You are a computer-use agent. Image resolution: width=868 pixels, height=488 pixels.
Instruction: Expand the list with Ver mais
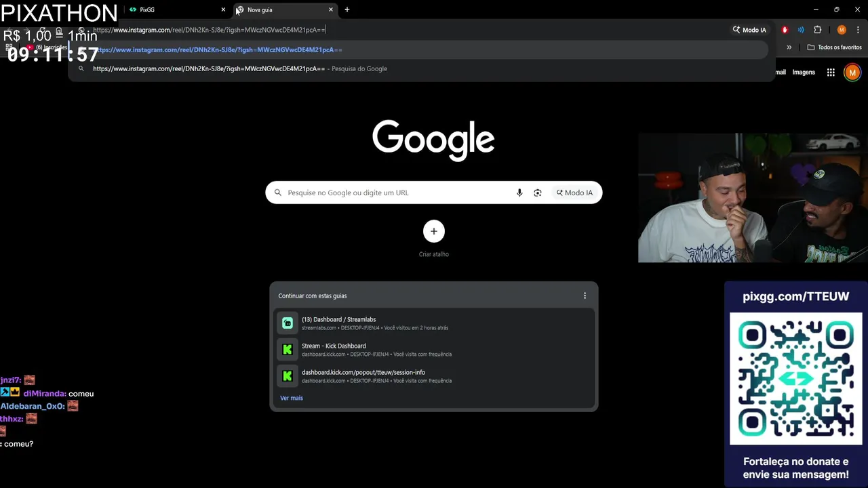292,398
